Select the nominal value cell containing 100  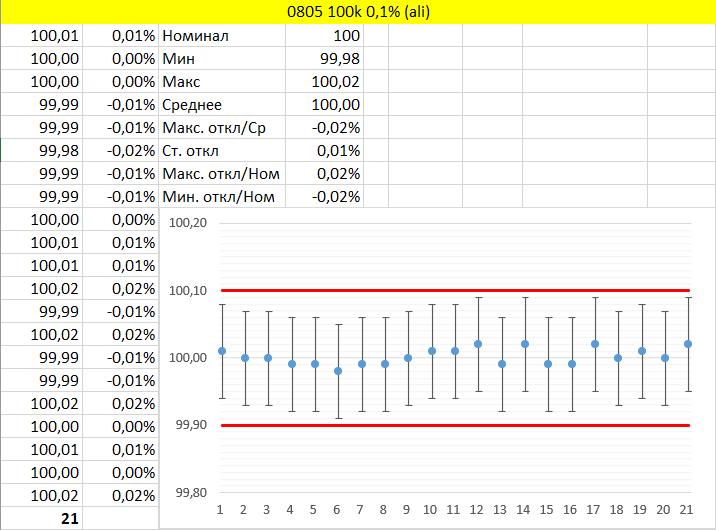tap(324, 36)
